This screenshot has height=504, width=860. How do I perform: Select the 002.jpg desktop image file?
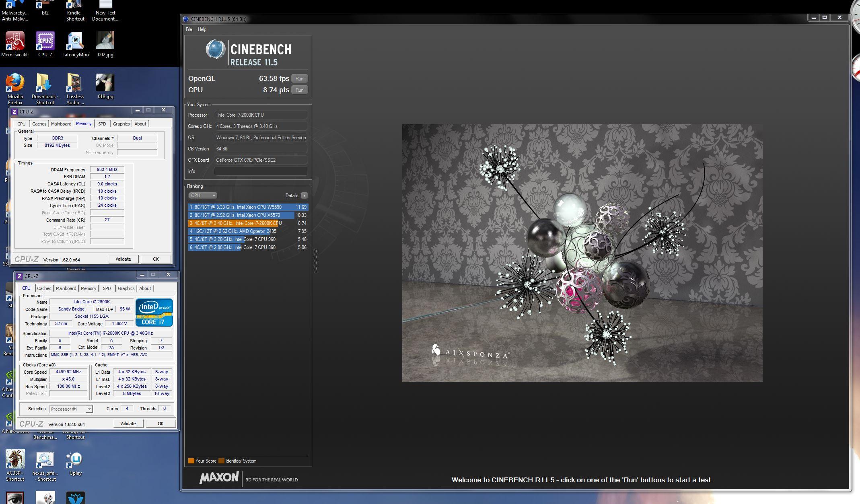[x=105, y=44]
